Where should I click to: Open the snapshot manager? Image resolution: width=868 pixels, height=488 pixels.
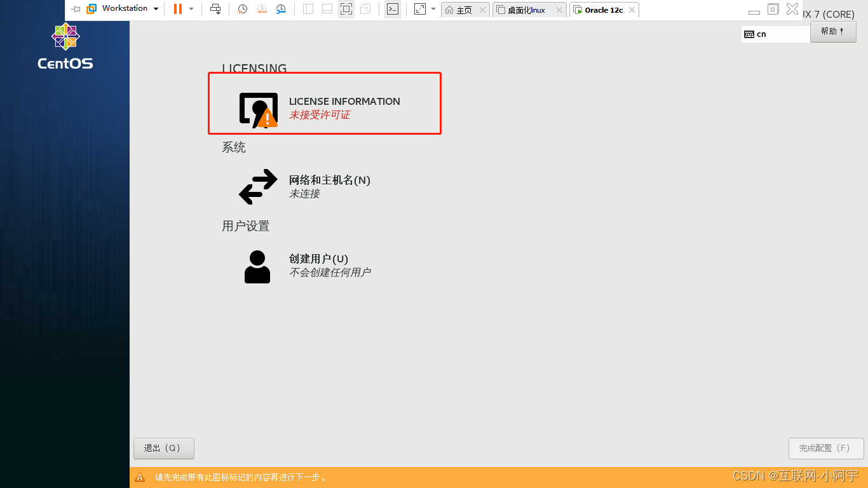pos(281,9)
